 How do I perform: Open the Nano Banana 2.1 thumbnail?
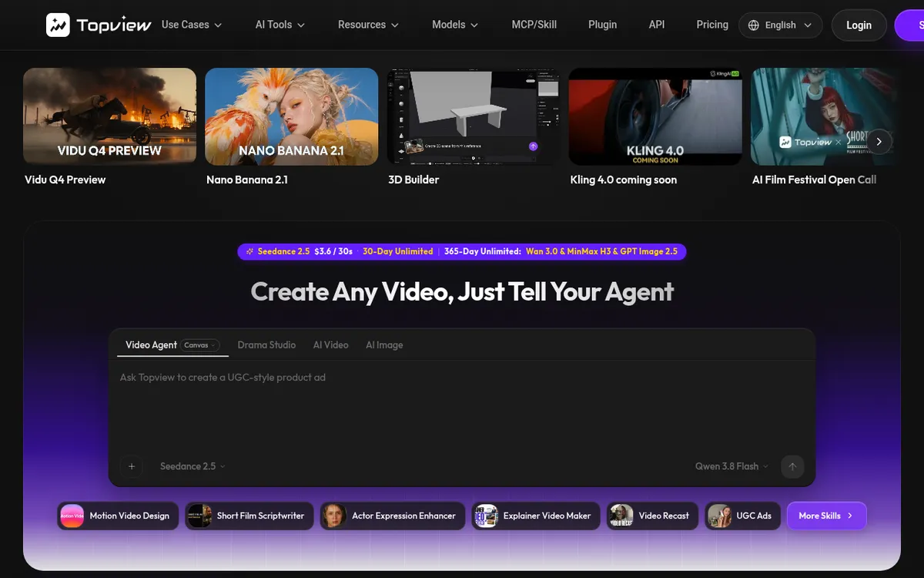[291, 116]
